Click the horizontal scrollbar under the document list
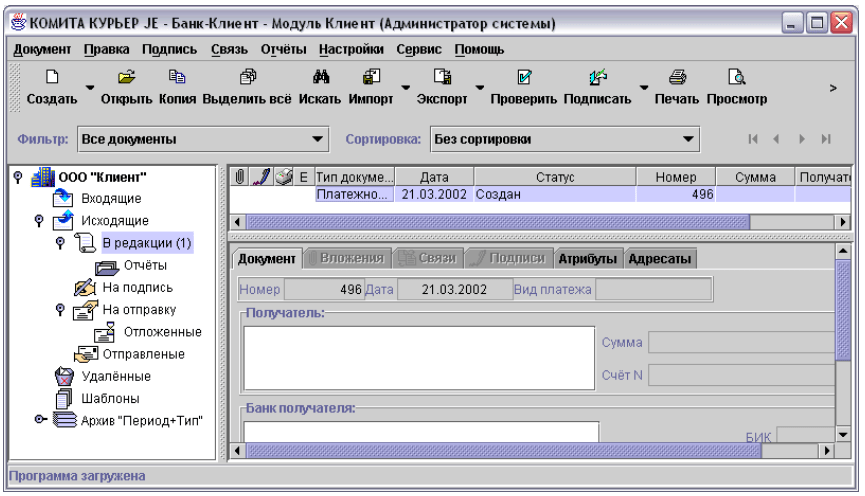The image size is (865, 496). (x=530, y=222)
